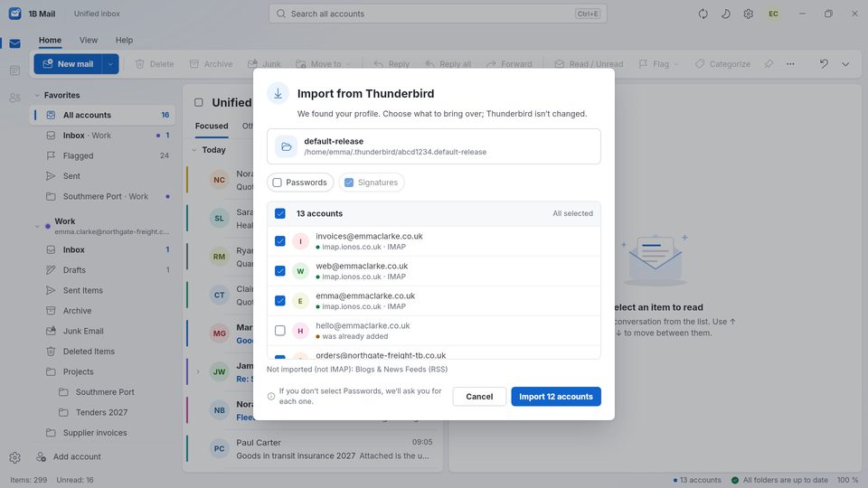Click the Delete trash icon in toolbar
Viewport: 868px width, 488px height.
(140, 64)
